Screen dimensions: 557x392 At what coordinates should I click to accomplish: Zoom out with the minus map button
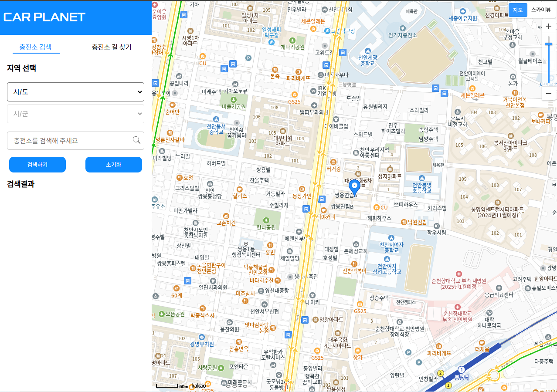point(549,93)
